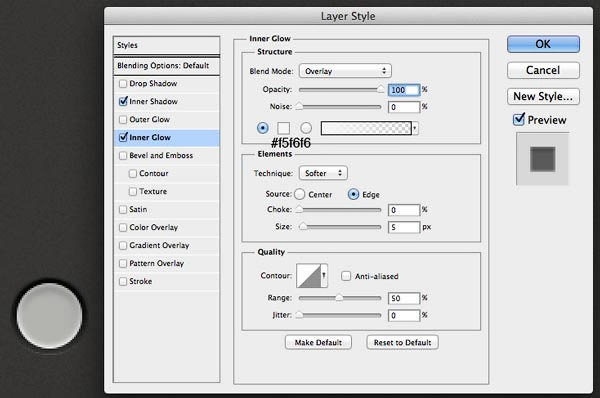
Task: Set glow Source to Center
Action: 300,194
